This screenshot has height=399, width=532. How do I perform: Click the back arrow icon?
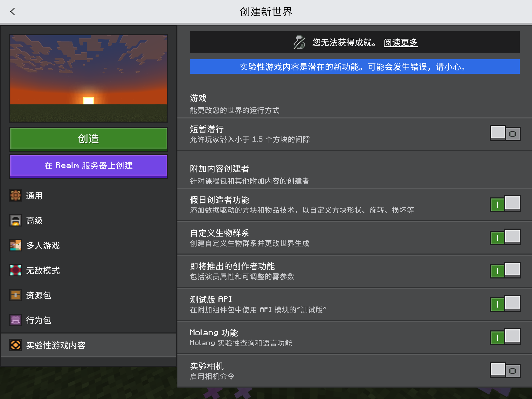coord(12,11)
